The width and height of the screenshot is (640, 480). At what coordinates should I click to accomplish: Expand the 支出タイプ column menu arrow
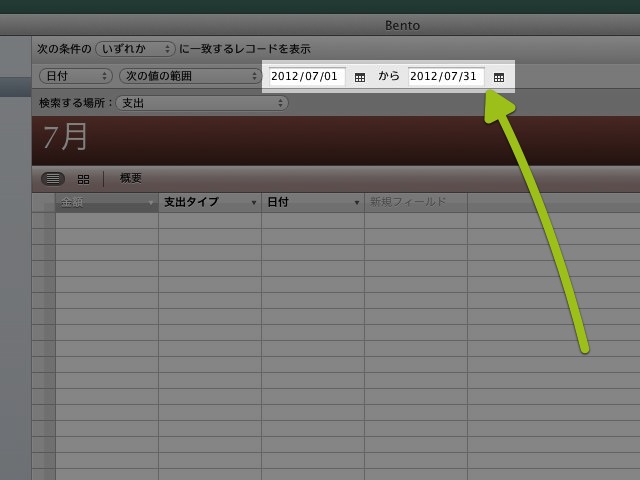point(254,202)
